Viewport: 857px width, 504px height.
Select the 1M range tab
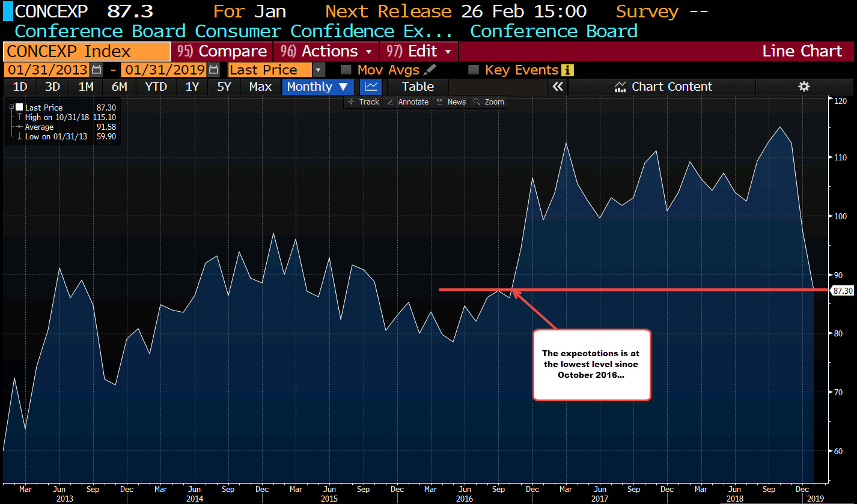[86, 87]
